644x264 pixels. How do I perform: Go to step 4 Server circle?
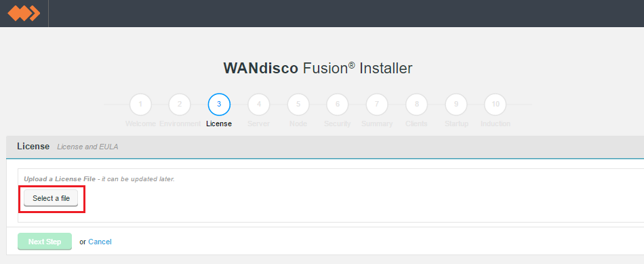tap(259, 105)
